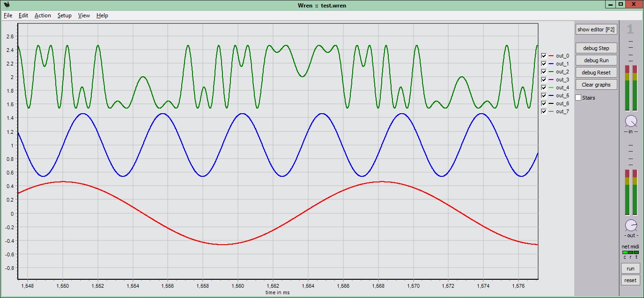Click the debug Step button

[596, 48]
